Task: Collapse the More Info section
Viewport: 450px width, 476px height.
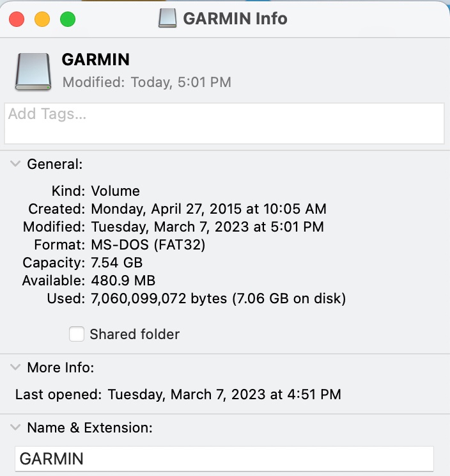Action: 15,367
